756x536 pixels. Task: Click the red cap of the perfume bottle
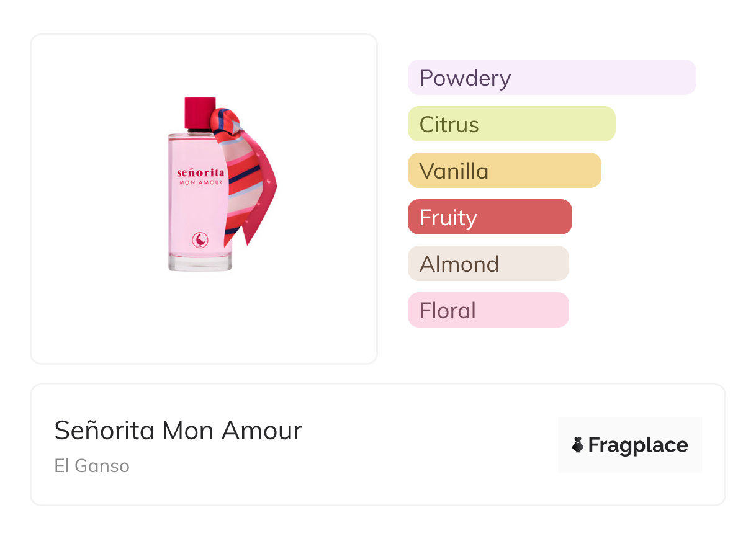(200, 113)
